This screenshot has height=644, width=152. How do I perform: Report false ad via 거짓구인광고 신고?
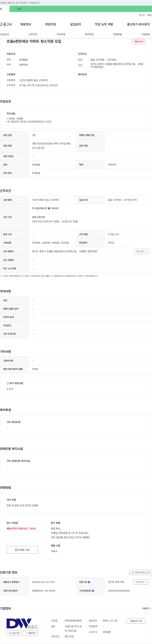point(140,572)
